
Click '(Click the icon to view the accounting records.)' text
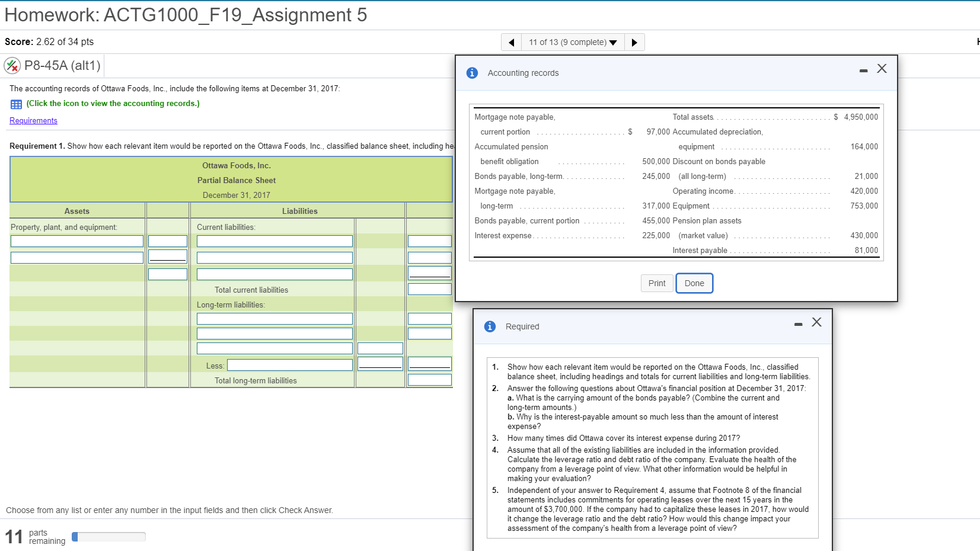113,104
